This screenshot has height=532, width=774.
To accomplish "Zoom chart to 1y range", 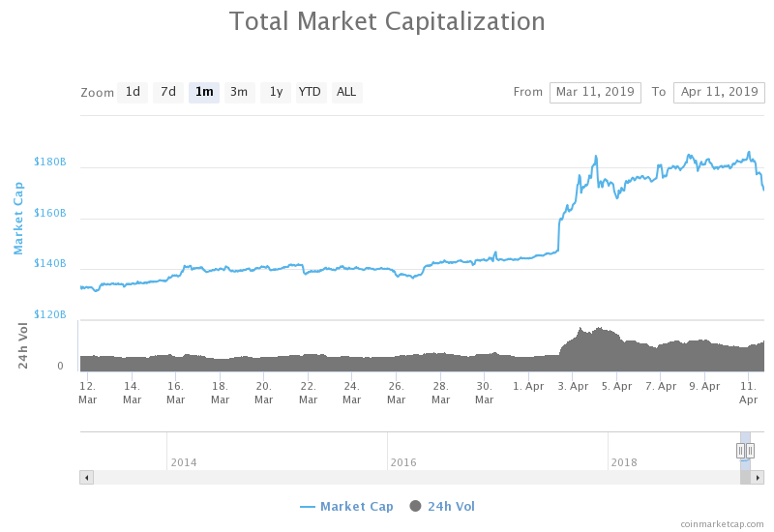I will pyautogui.click(x=276, y=92).
